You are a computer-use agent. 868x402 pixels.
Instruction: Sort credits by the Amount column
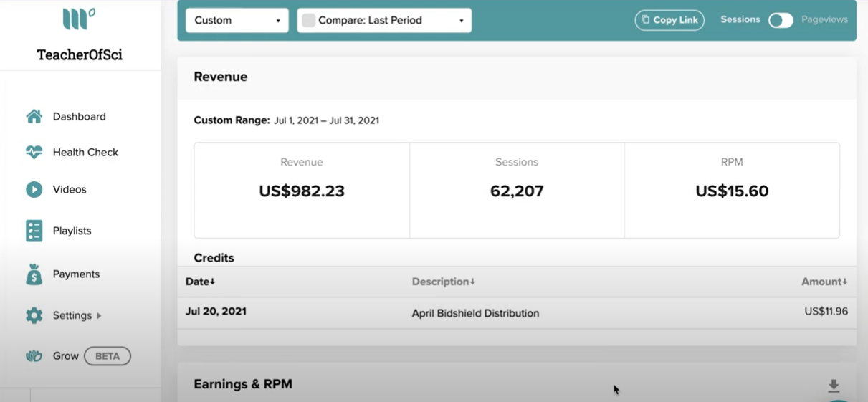coord(824,282)
